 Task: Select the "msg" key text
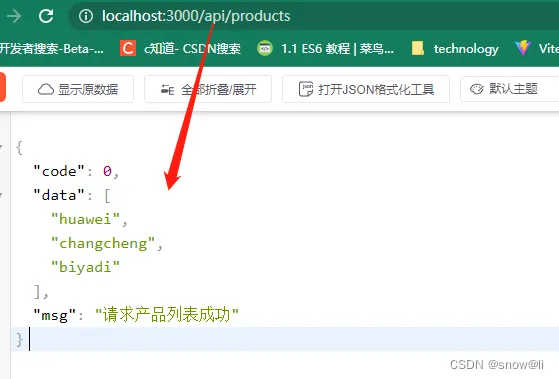point(55,316)
